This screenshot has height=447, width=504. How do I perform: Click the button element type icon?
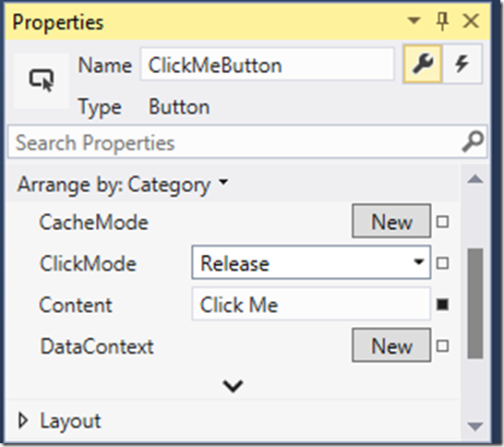42,80
